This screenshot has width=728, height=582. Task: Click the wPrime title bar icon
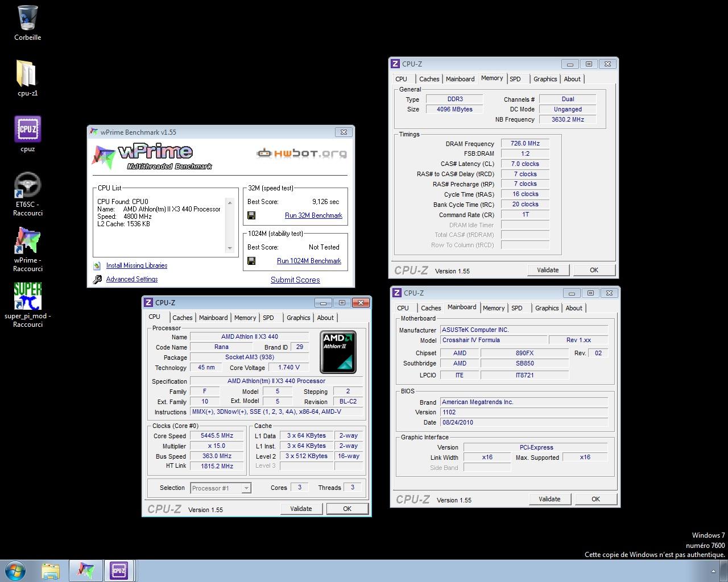pos(94,132)
